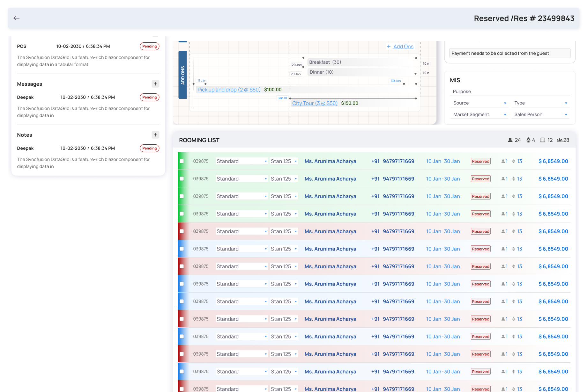Click the City Tour timeline bar link

click(315, 103)
